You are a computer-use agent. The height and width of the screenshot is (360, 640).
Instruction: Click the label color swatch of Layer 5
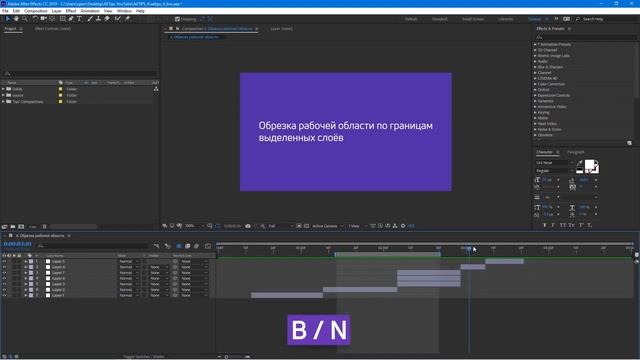pyautogui.click(x=31, y=261)
